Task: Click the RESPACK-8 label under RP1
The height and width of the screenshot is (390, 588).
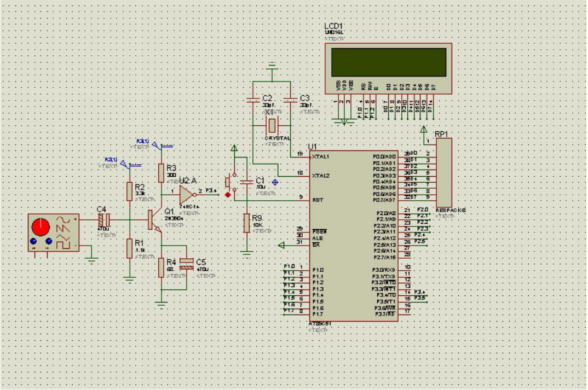Action: tap(451, 211)
